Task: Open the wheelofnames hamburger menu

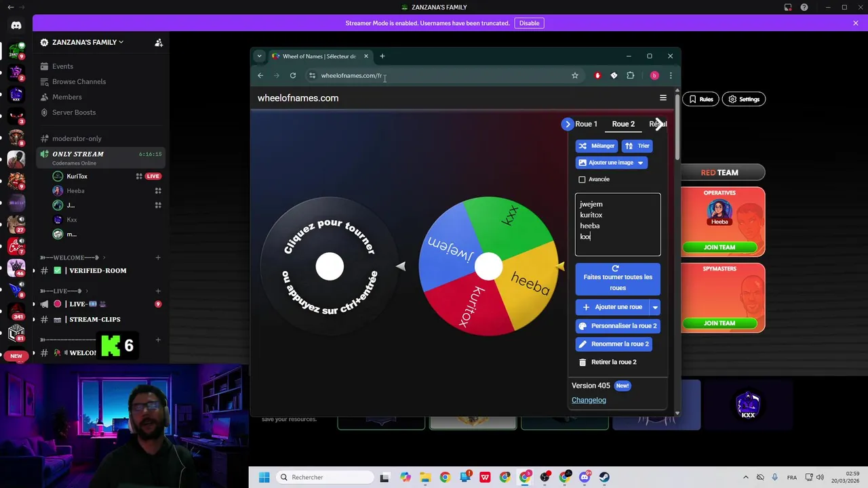Action: pyautogui.click(x=663, y=98)
